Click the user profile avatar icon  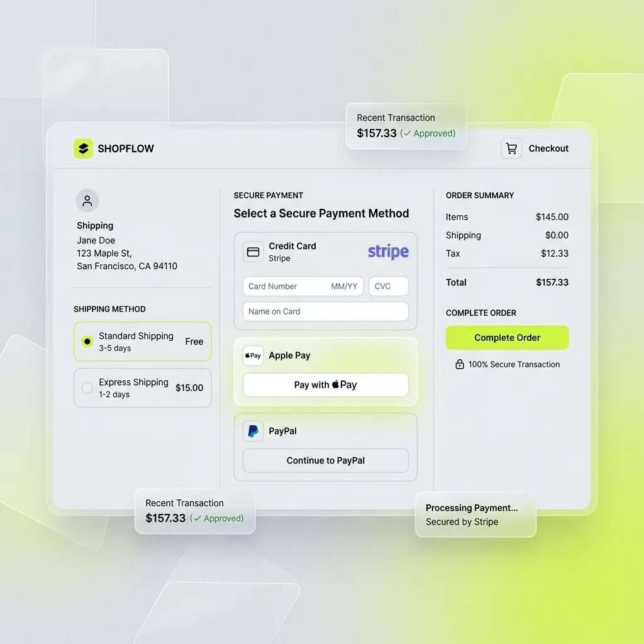point(87,201)
